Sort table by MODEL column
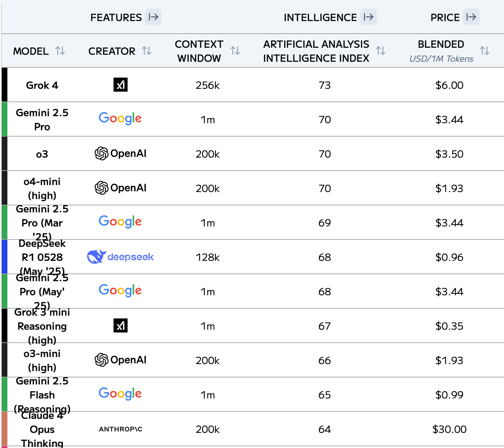 (60, 51)
